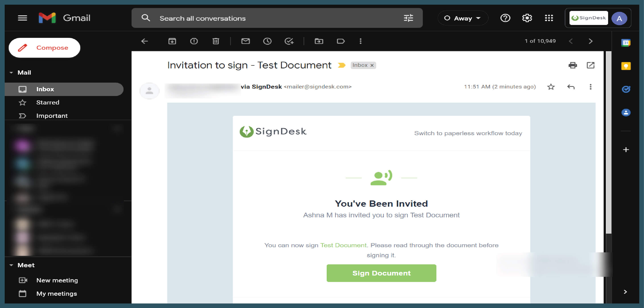The width and height of the screenshot is (644, 308).
Task: Collapse the Mail section
Action: [x=11, y=72]
